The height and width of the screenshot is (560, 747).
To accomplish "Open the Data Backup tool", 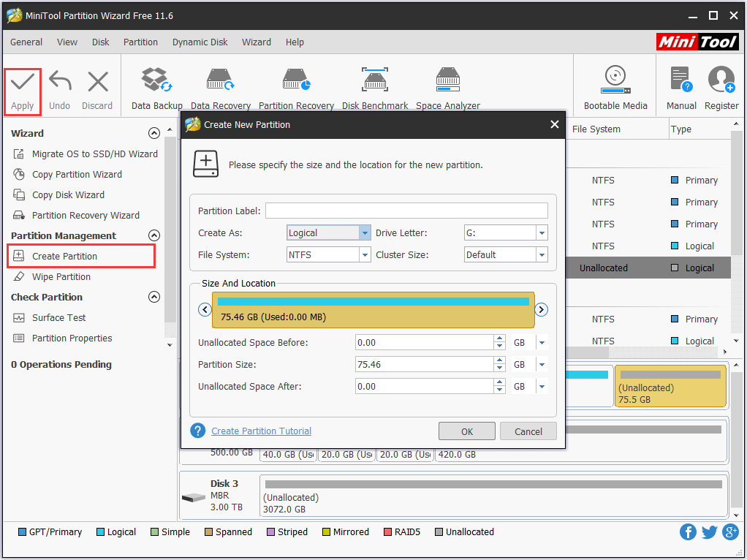I will 156,89.
